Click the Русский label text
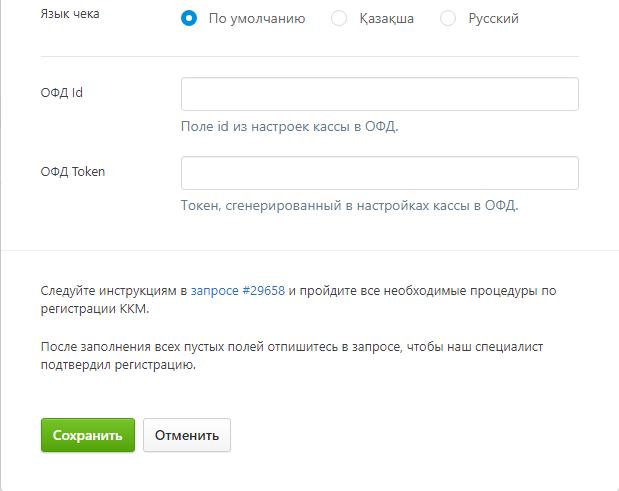The image size is (619, 491). coord(493,19)
